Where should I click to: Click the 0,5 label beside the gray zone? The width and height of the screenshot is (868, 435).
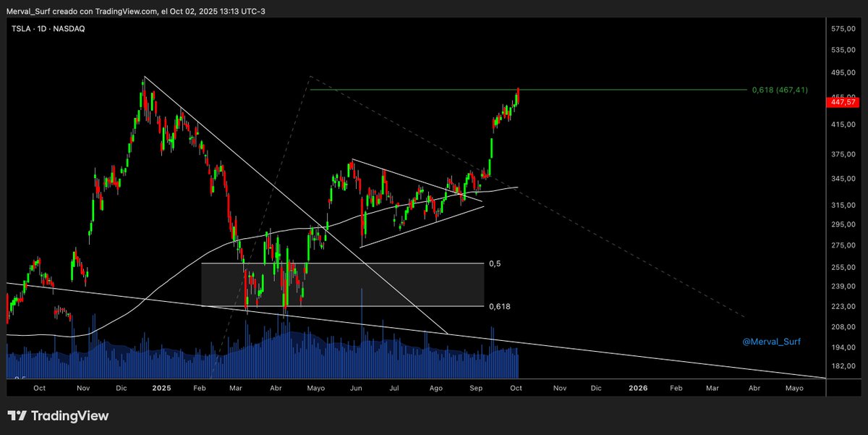pyautogui.click(x=495, y=263)
